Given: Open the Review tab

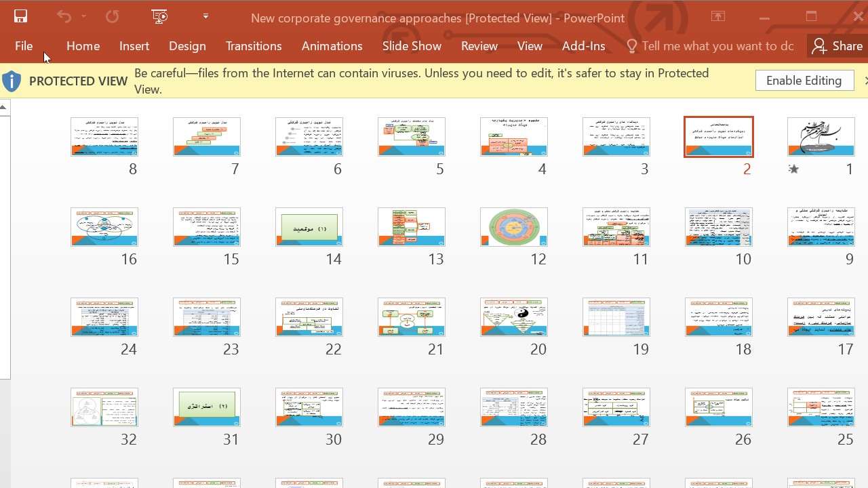Looking at the screenshot, I should [x=479, y=46].
